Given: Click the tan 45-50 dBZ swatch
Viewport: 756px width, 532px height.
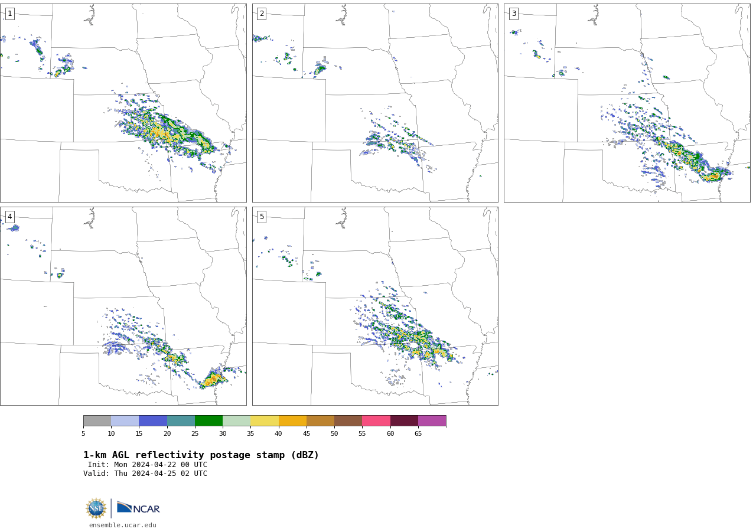Looking at the screenshot, I should (x=320, y=420).
